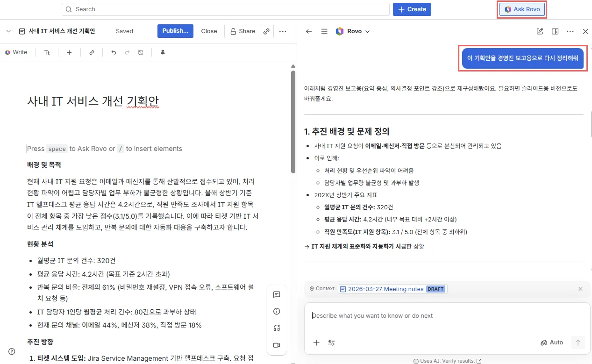Copy page link via chain icon beside Share
The height and width of the screenshot is (364, 592).
pos(266,31)
